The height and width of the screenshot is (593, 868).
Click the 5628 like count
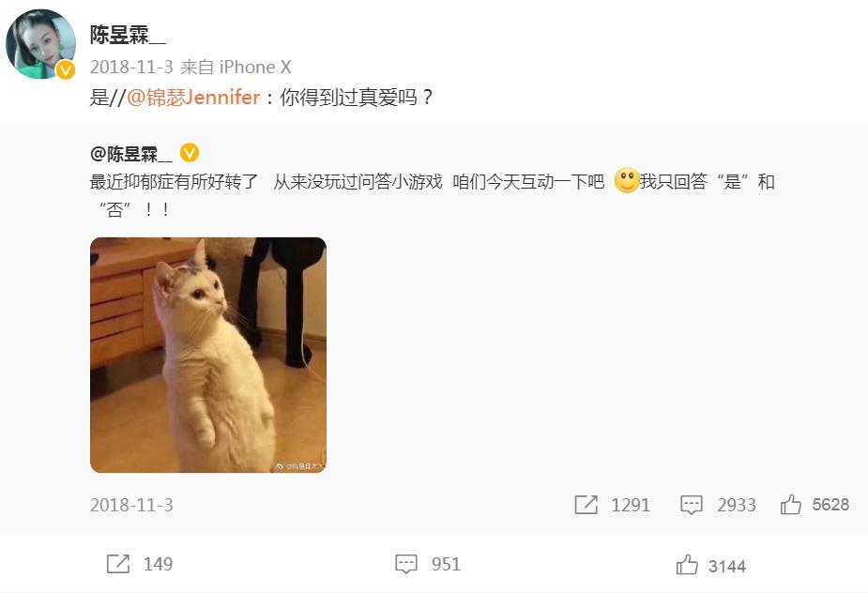[830, 505]
